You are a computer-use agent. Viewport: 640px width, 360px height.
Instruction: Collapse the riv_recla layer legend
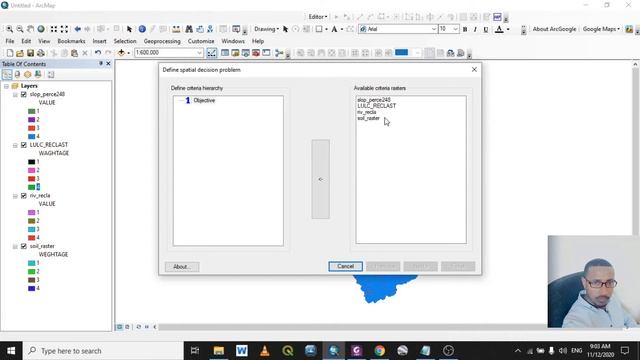point(15,196)
